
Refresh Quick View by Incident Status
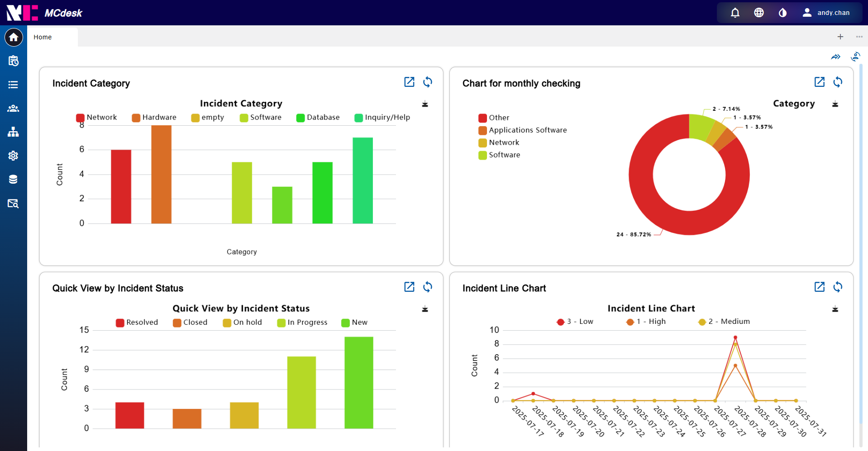coord(428,287)
